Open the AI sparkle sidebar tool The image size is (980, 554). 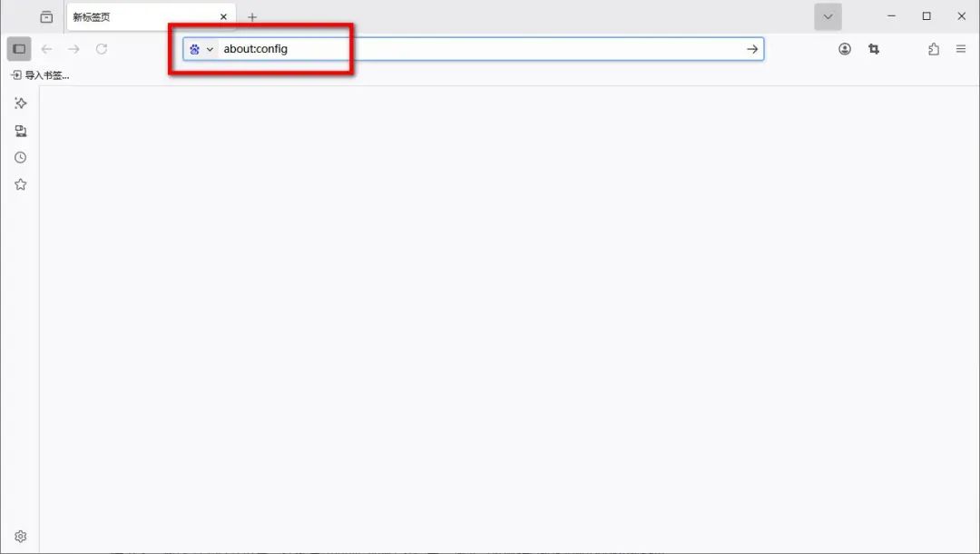pyautogui.click(x=21, y=104)
